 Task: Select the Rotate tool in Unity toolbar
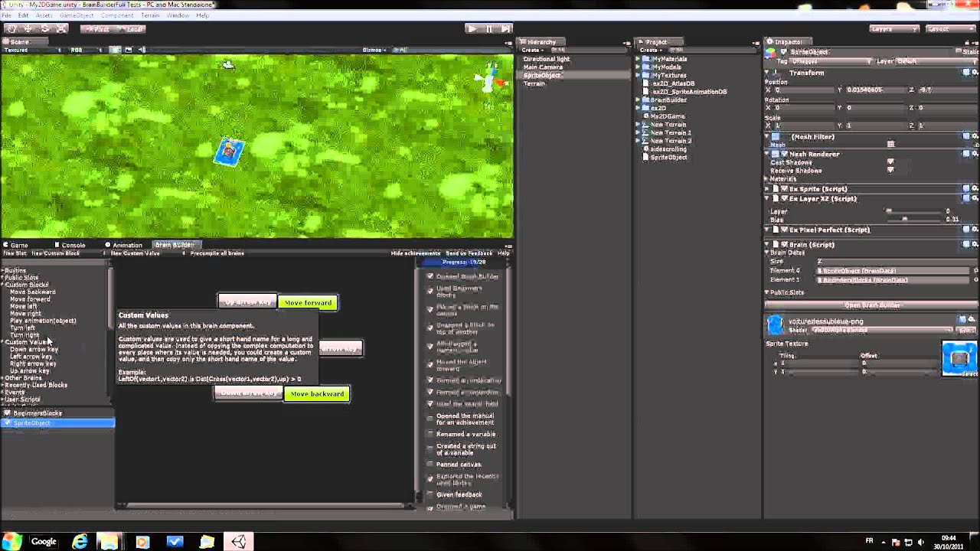coord(45,28)
